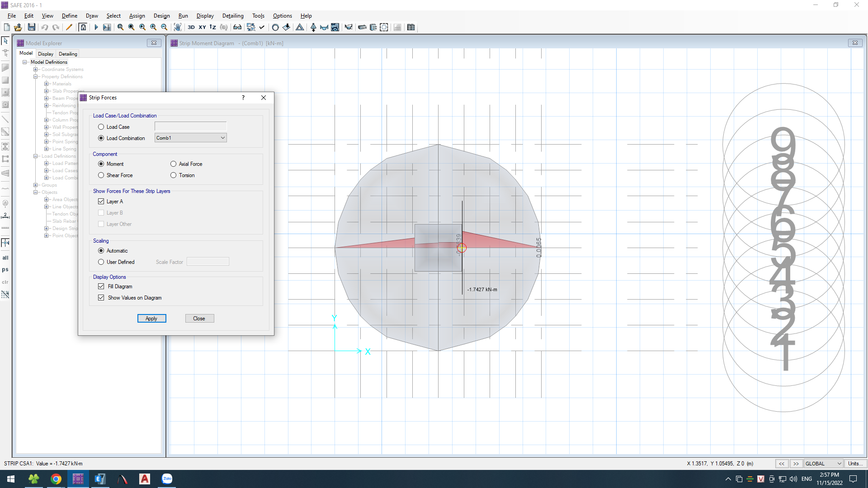
Task: Uncheck the Fill Diagram checkbox
Action: [101, 286]
